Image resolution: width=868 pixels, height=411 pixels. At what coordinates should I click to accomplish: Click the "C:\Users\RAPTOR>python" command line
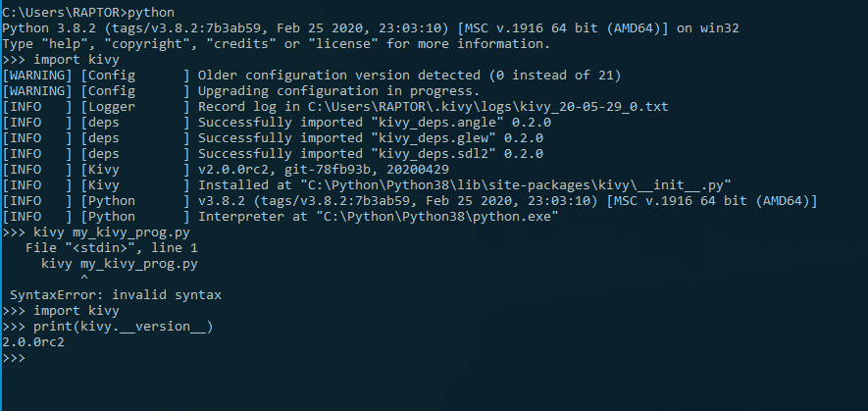click(x=88, y=12)
